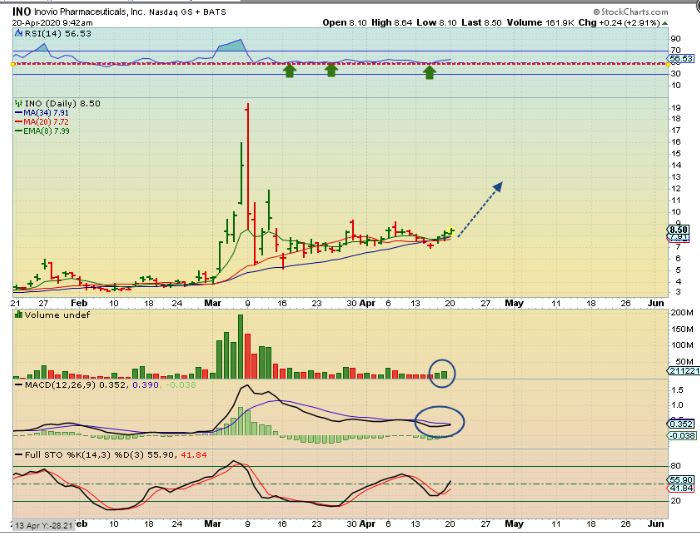Click the Volume 161.9K header value
700x533 pixels.
coord(540,23)
